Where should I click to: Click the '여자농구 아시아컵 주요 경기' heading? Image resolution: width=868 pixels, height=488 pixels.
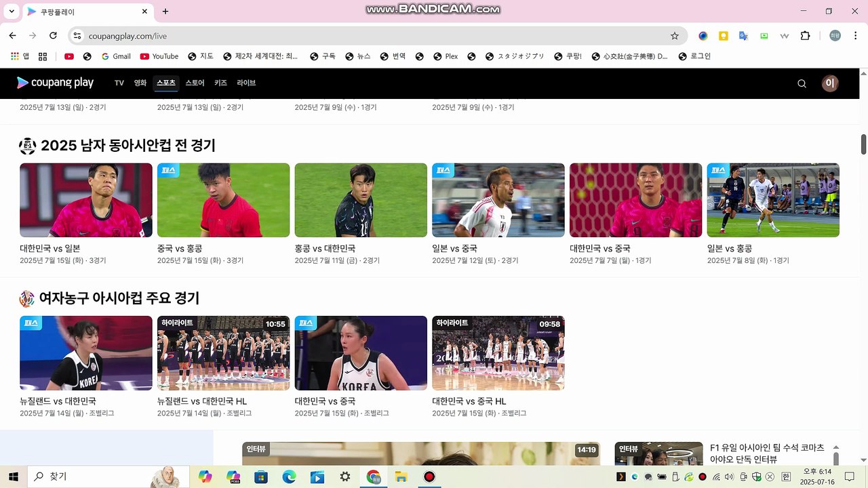tap(119, 298)
